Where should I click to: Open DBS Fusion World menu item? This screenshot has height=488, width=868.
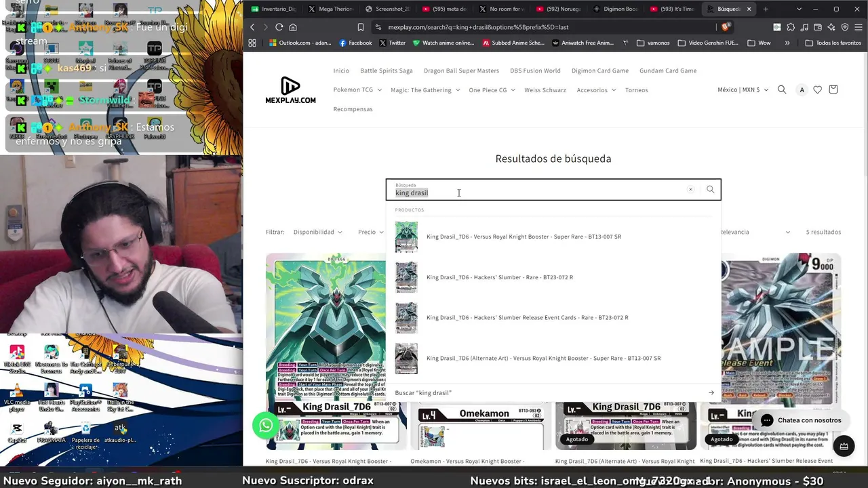click(x=535, y=70)
